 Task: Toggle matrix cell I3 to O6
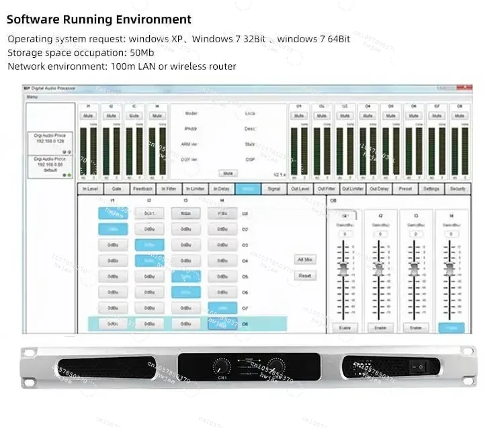[x=186, y=292]
